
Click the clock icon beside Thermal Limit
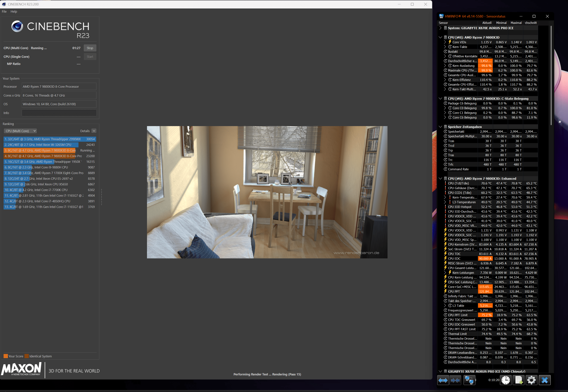click(445, 334)
